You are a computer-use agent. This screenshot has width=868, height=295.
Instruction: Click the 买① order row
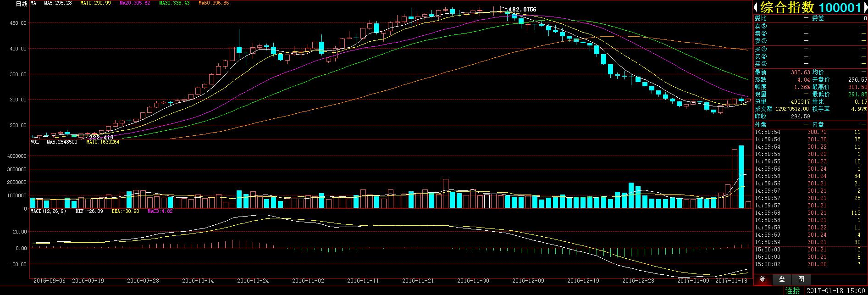[x=811, y=49]
